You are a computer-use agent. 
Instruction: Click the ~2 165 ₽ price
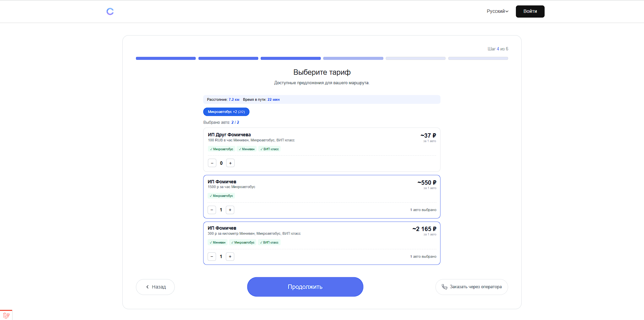pyautogui.click(x=424, y=229)
